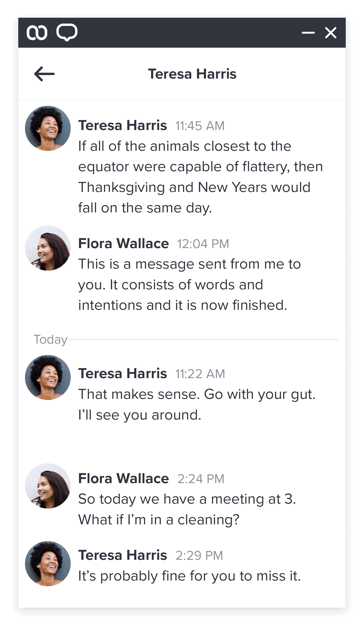Close the chat widget with X
The height and width of the screenshot is (631, 364).
click(330, 33)
